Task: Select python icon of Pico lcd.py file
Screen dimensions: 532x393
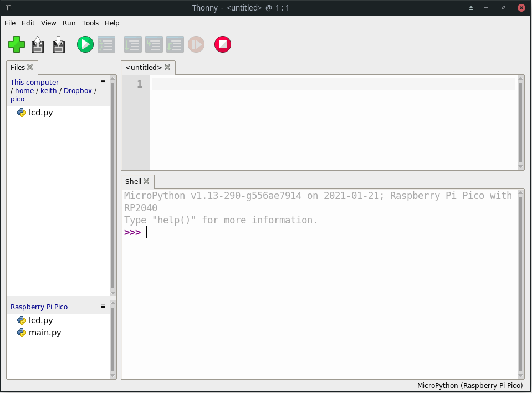Action: tap(22, 320)
